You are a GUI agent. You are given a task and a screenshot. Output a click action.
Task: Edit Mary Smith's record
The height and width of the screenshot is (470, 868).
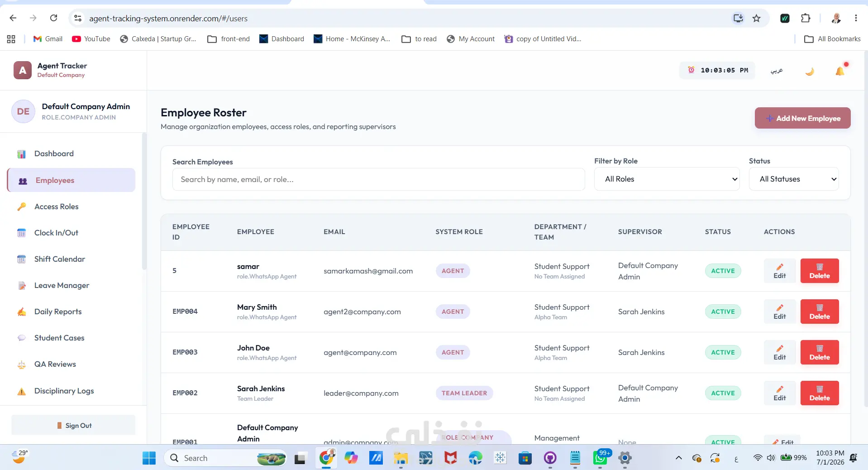pos(779,312)
